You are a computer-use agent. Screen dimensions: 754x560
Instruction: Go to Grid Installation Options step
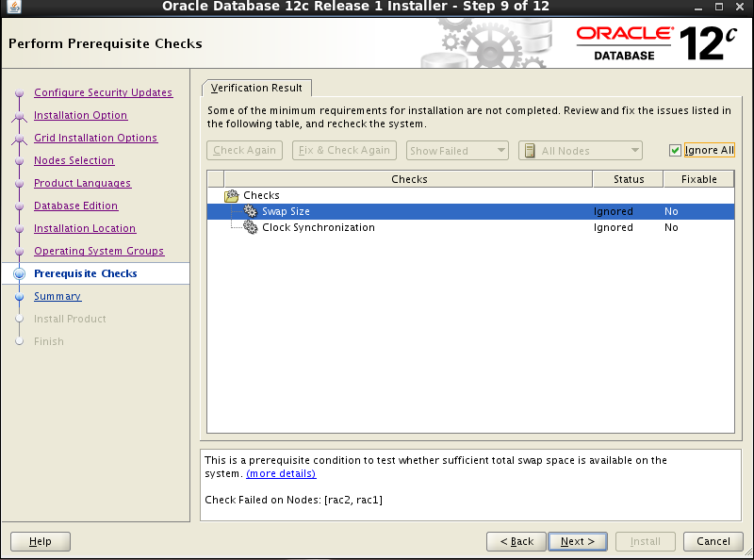[x=96, y=138]
